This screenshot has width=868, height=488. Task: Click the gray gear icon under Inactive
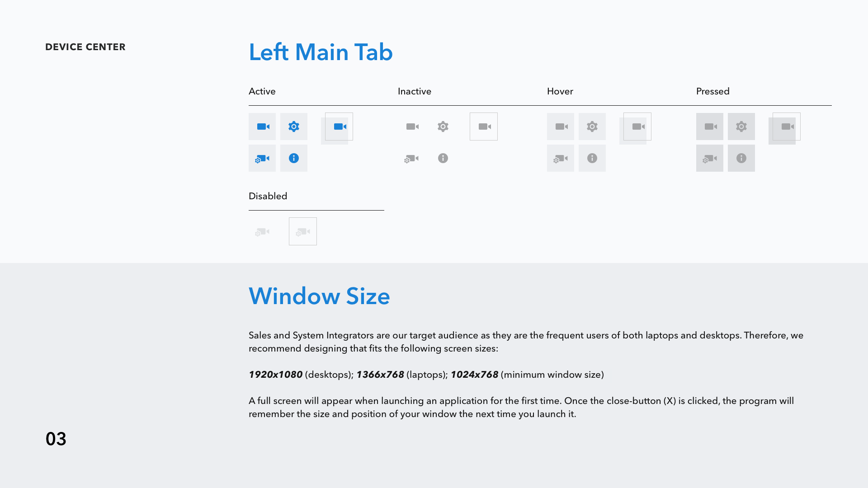[443, 127]
